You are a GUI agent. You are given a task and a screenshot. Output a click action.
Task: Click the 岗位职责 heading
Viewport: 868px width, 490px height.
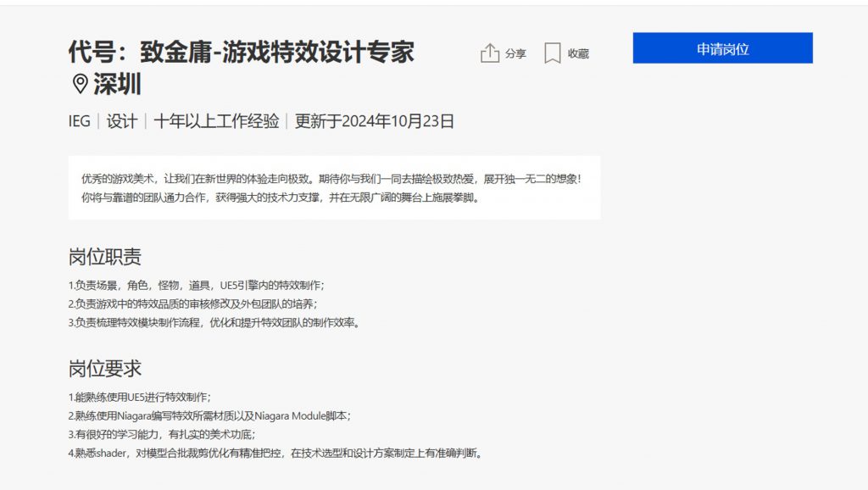(105, 256)
